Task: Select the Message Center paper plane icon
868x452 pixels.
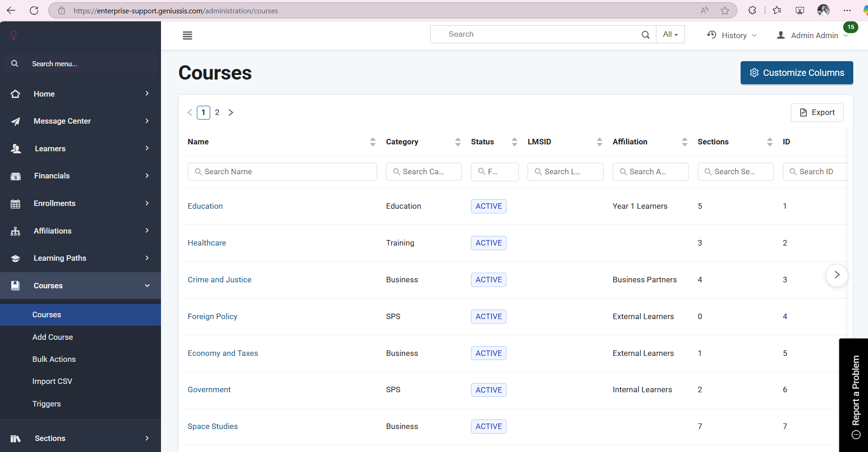Action: (15, 121)
